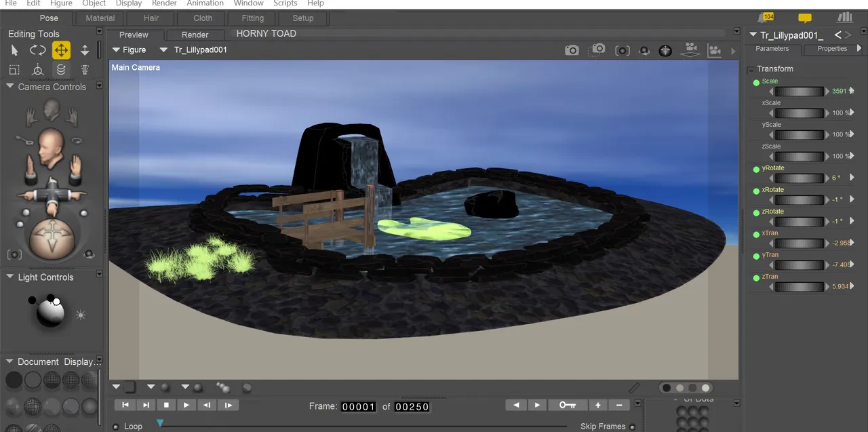Image resolution: width=868 pixels, height=432 pixels.
Task: Delete keyframe with the minus button
Action: pyautogui.click(x=619, y=405)
